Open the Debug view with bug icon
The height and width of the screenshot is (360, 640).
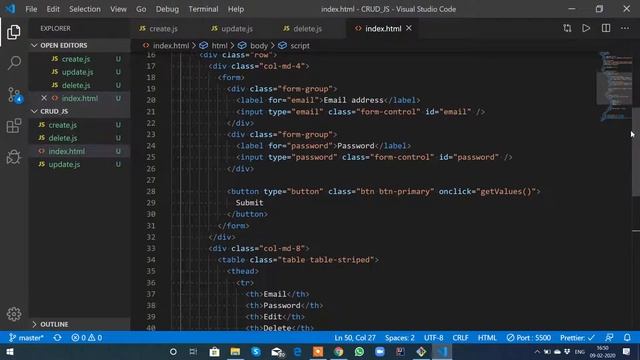(x=13, y=157)
